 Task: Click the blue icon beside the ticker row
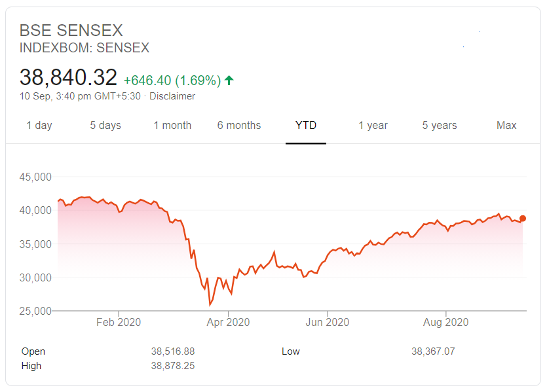pyautogui.click(x=462, y=46)
